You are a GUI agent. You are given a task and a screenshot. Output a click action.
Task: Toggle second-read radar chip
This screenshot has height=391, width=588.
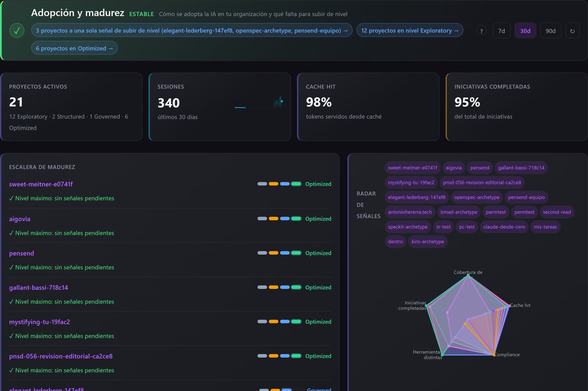coord(557,212)
